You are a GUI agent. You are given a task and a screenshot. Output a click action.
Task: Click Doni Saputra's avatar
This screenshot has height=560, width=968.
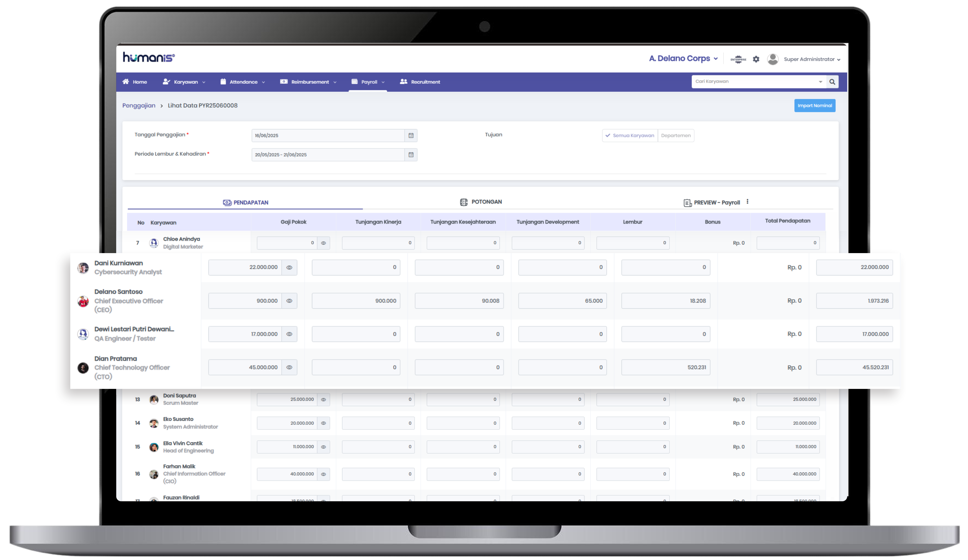[154, 400]
